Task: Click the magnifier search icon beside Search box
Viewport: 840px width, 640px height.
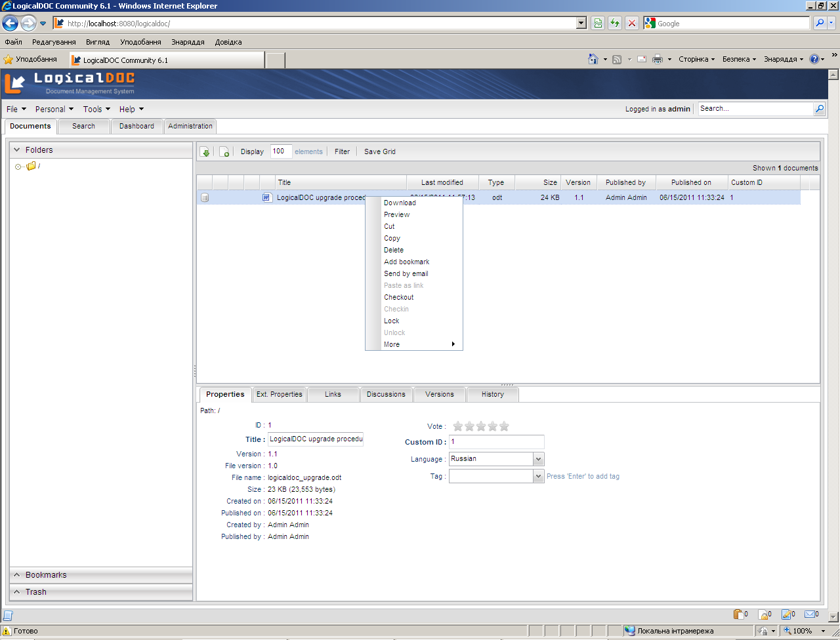Action: point(819,109)
